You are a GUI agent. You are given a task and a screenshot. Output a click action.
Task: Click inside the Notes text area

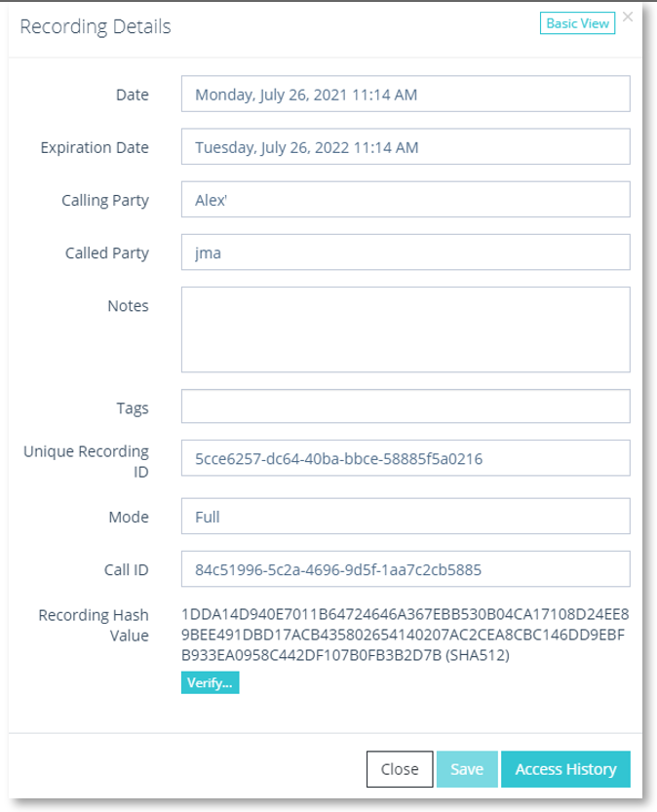click(406, 329)
